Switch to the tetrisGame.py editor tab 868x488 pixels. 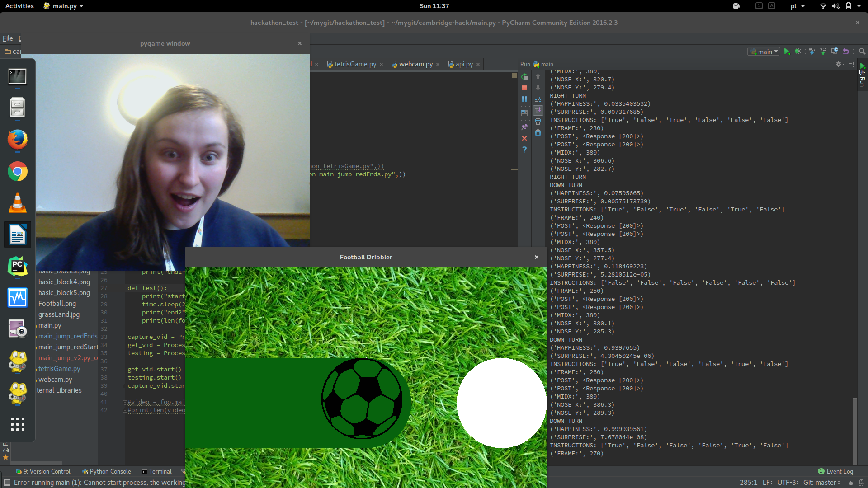(x=355, y=64)
